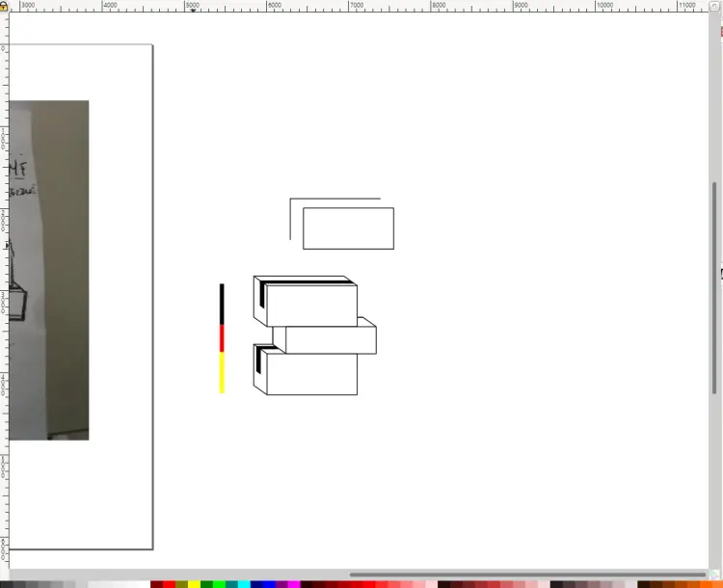Select the bottom 3D box front face
The width and height of the screenshot is (723, 588).
(x=312, y=374)
